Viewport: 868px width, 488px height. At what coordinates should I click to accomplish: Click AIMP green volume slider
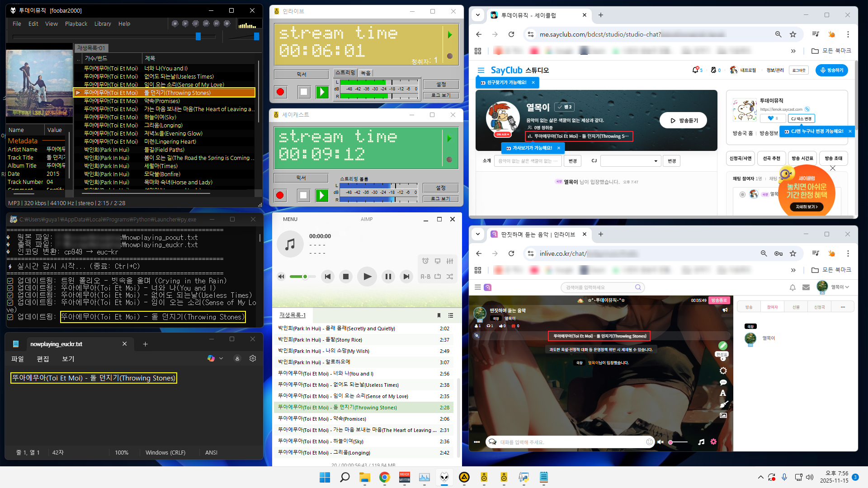click(x=298, y=277)
